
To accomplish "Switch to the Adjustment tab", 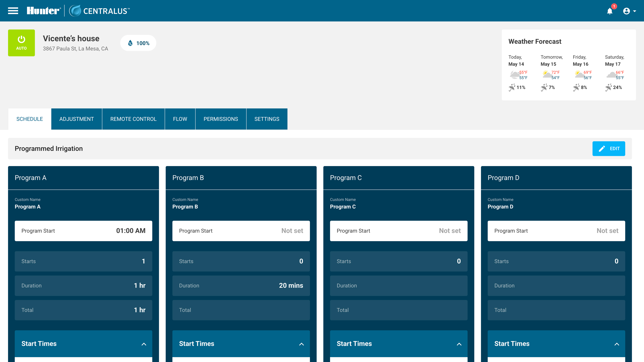I will (x=76, y=119).
